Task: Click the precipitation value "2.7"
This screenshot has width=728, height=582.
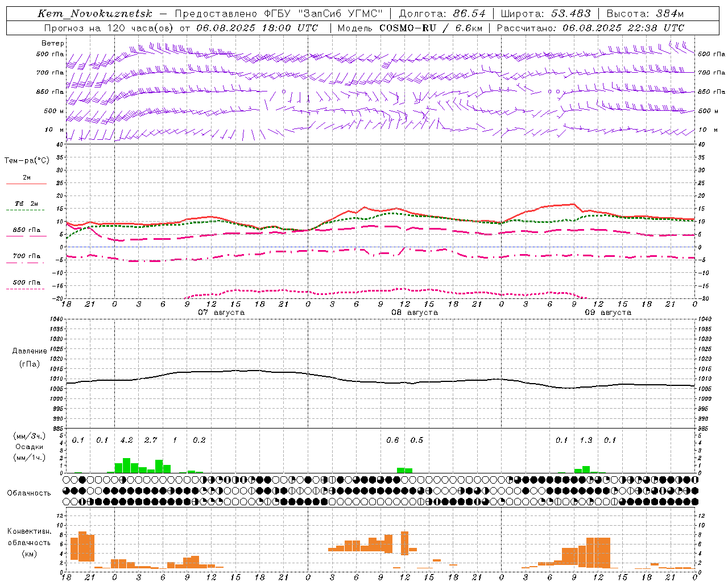Action: pyautogui.click(x=151, y=440)
